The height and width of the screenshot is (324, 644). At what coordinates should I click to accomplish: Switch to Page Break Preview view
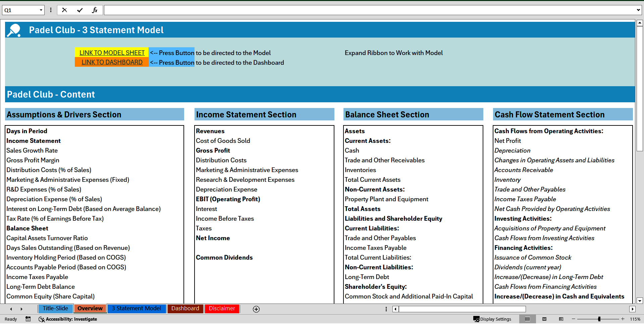pos(561,319)
